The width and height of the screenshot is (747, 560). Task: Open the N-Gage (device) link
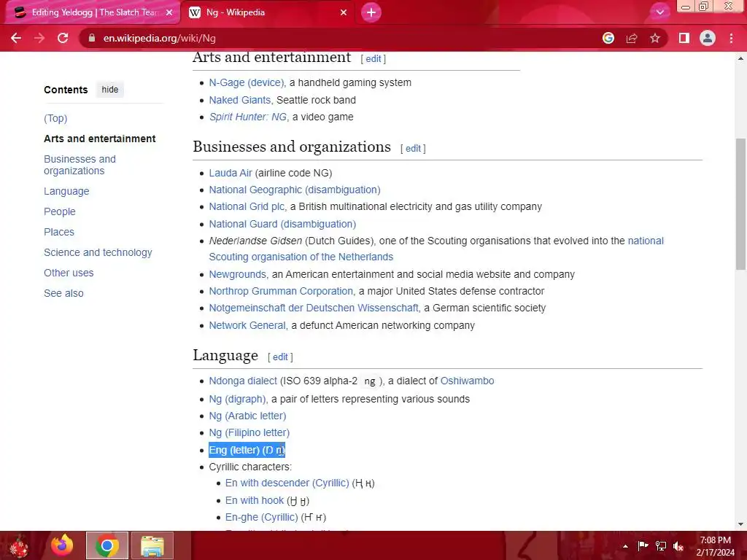[x=247, y=82]
